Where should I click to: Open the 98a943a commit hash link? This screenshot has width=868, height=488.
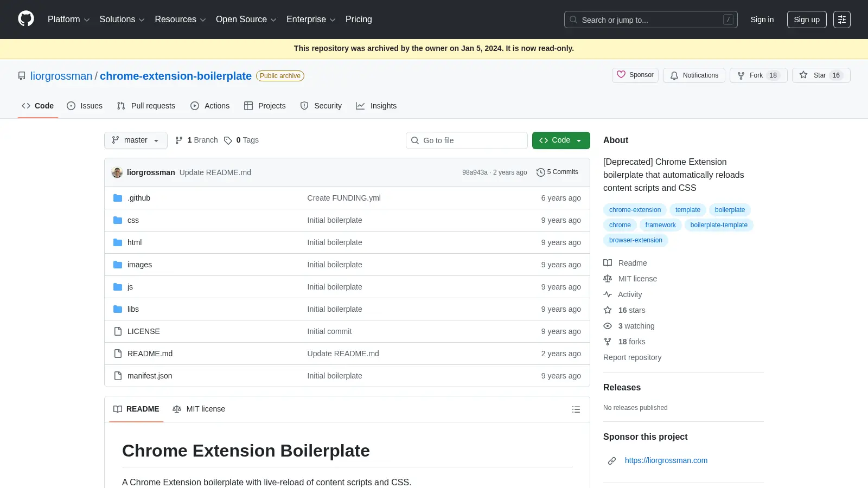click(475, 172)
